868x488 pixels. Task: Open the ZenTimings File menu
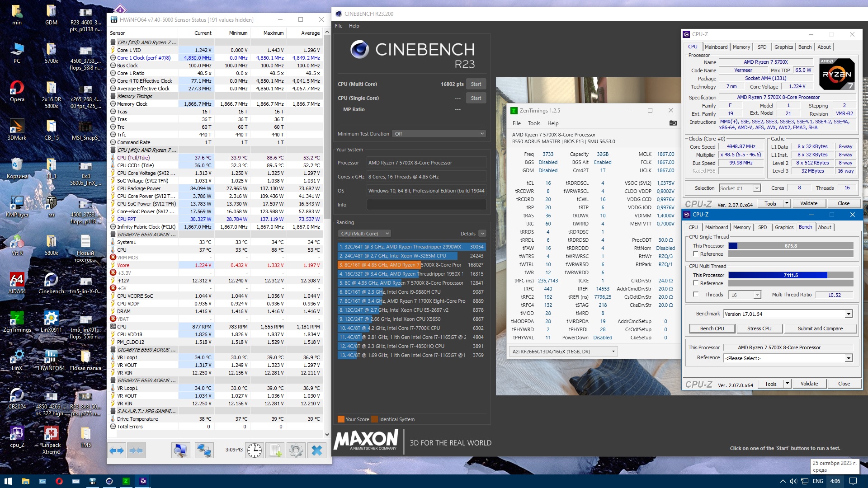pos(517,123)
